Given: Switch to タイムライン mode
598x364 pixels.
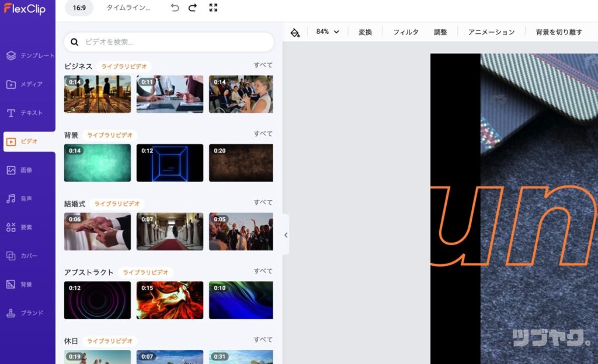Looking at the screenshot, I should (128, 8).
